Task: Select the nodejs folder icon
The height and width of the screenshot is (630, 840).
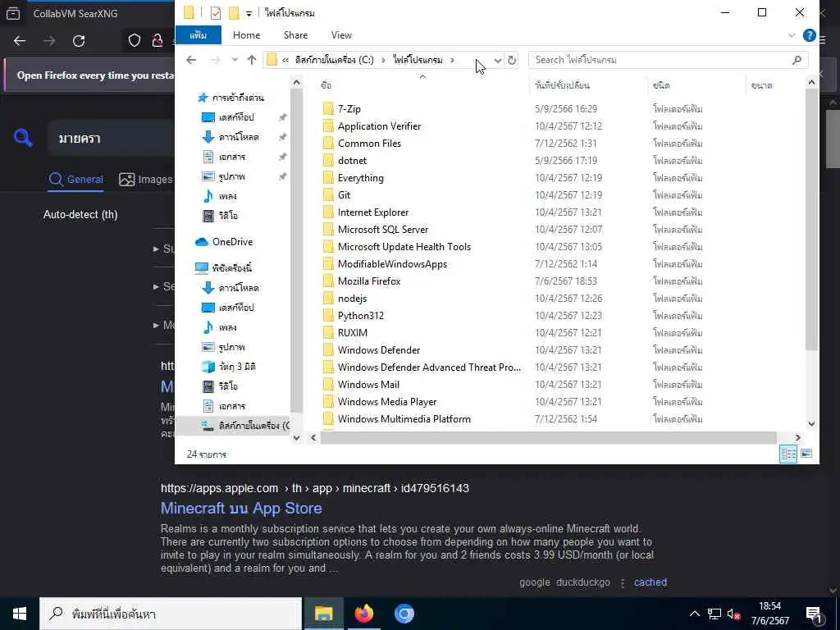Action: pyautogui.click(x=328, y=299)
